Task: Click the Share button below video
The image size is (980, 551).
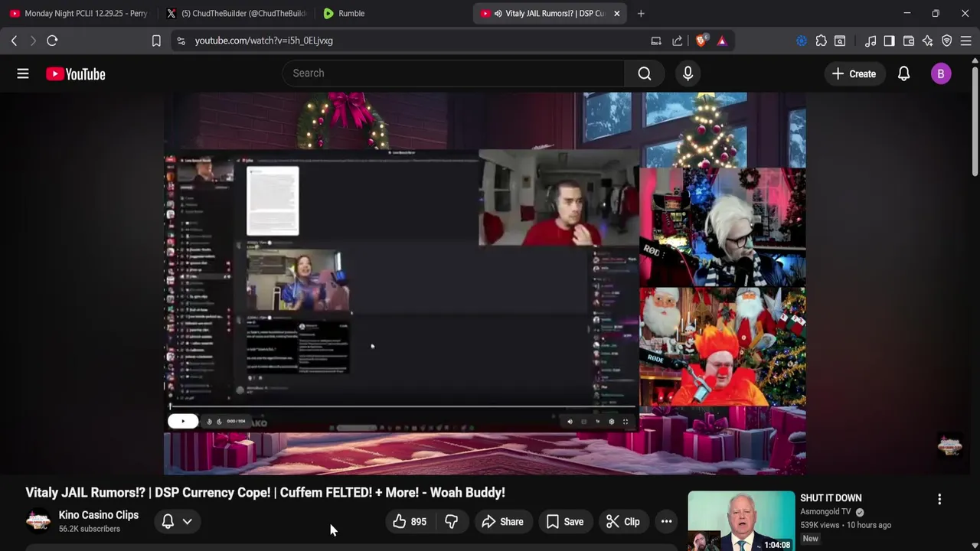Action: [502, 521]
